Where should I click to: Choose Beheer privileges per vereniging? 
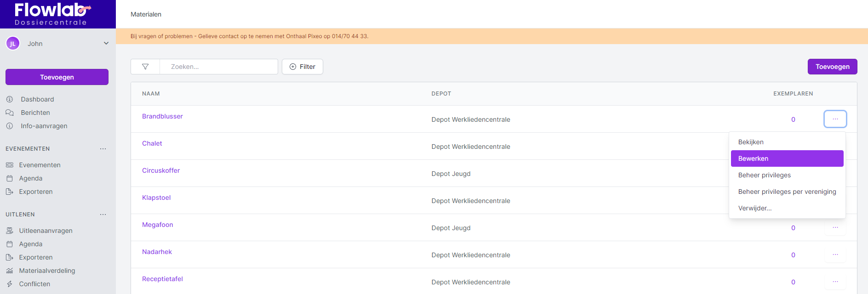coord(787,192)
